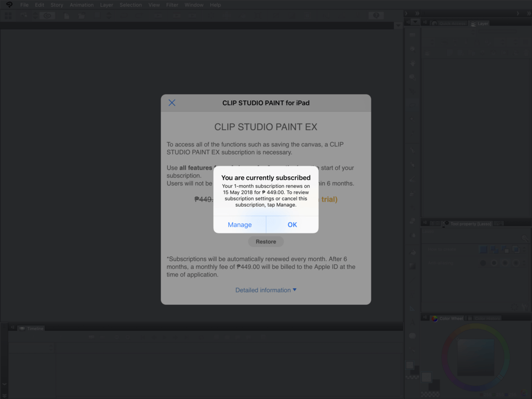Image resolution: width=532 pixels, height=399 pixels.
Task: Switch to the Quick Access tab
Action: pos(448,23)
